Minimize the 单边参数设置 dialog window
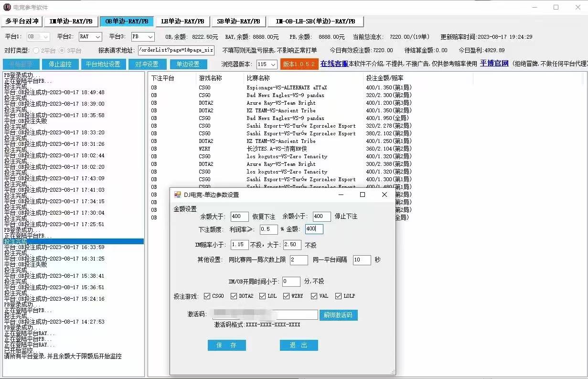 coord(341,195)
